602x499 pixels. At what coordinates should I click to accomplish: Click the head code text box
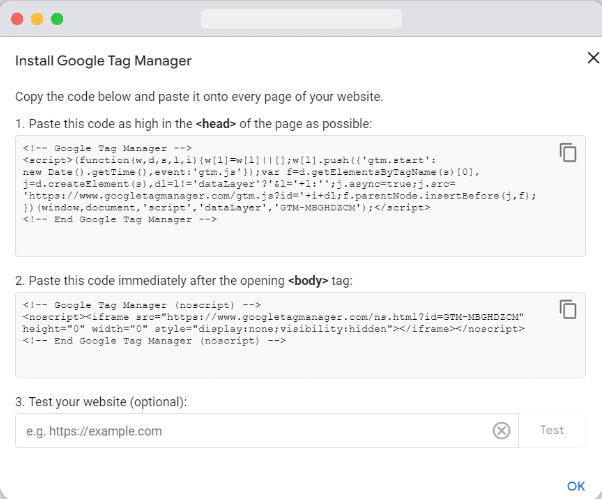tap(300, 196)
